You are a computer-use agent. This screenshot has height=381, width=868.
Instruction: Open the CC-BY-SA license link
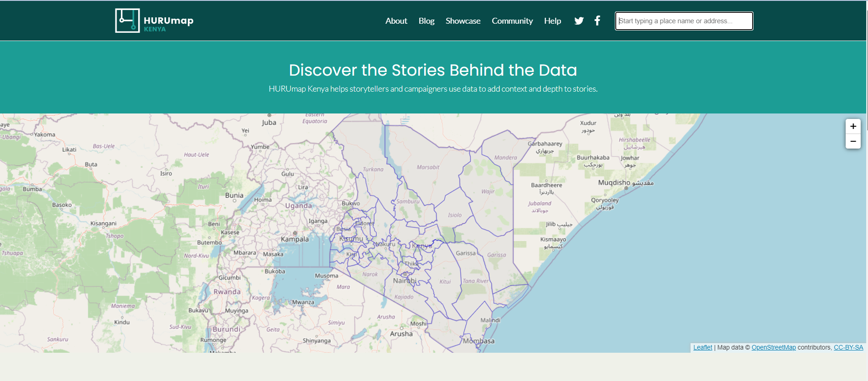click(848, 347)
